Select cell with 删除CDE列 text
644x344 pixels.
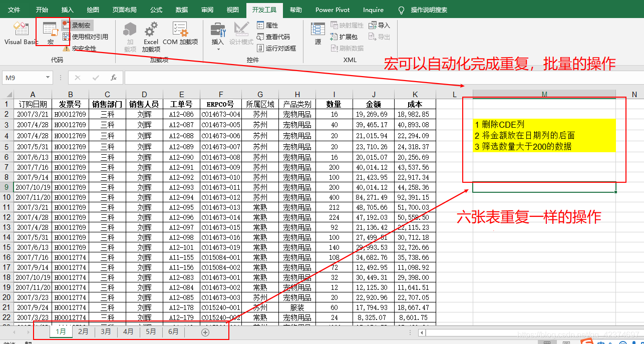(x=544, y=125)
